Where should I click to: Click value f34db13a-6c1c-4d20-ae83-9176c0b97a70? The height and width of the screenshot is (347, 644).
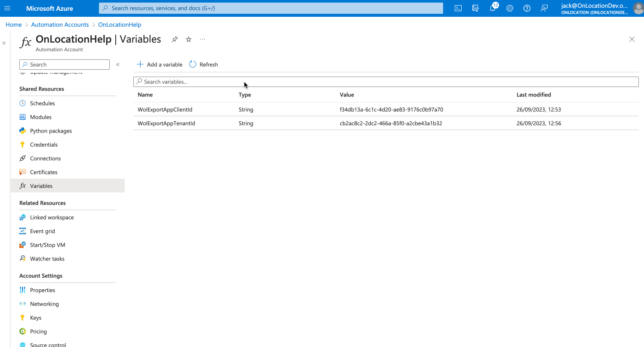[x=391, y=110]
